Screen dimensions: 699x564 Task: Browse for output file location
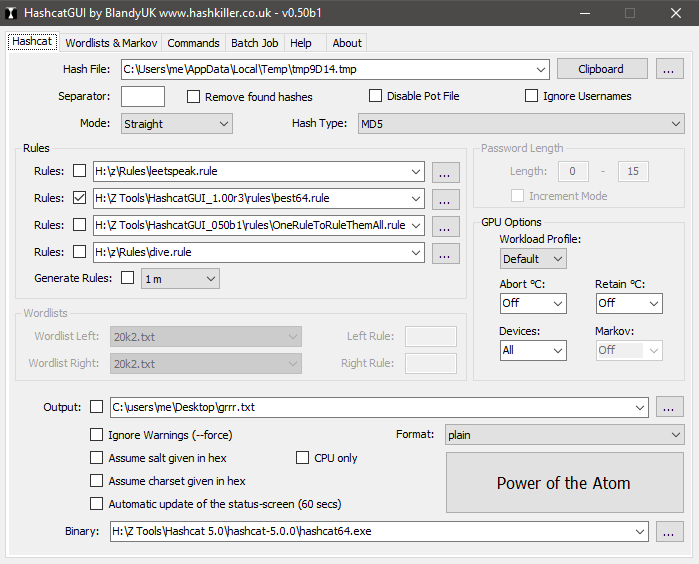tap(670, 407)
